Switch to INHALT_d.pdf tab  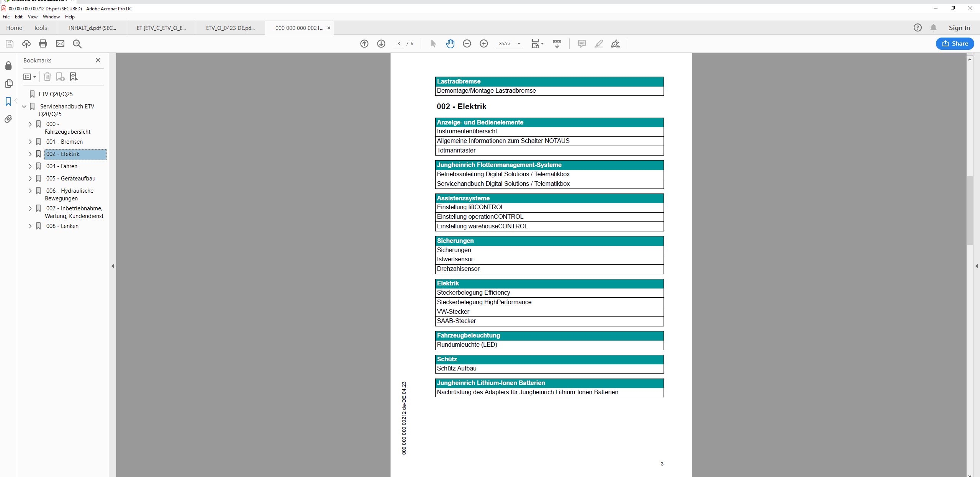click(x=92, y=28)
